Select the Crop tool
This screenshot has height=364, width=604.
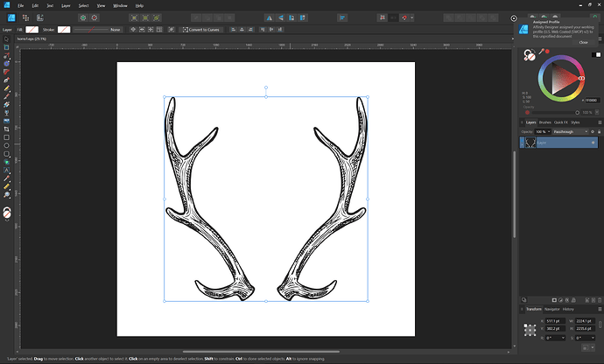click(6, 129)
